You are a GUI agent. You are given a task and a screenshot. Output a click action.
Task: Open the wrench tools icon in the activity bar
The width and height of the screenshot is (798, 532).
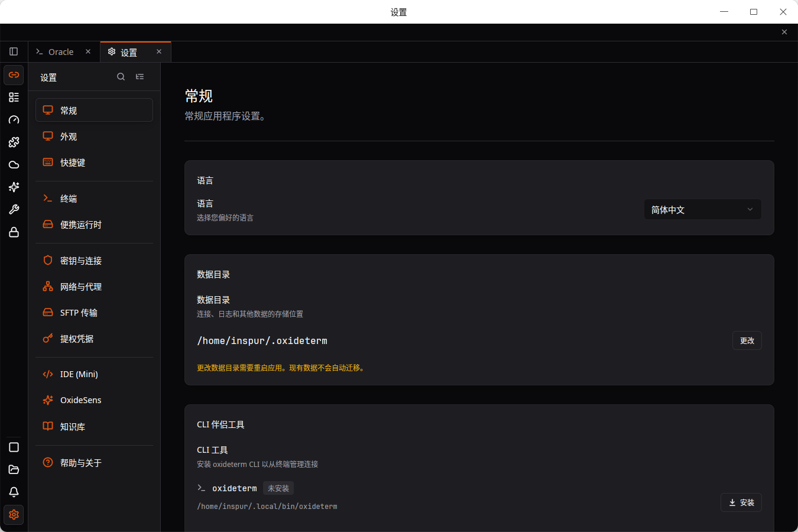point(14,209)
